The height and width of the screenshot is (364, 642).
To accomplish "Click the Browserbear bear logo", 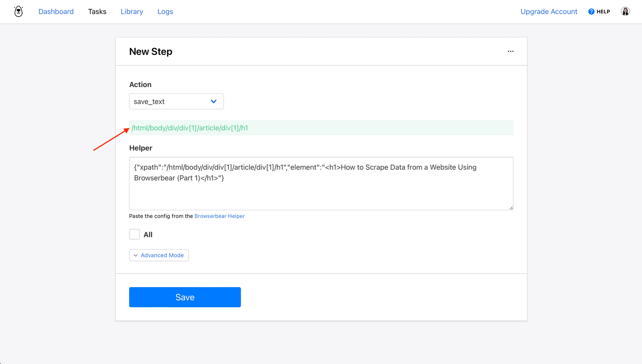I will pos(18,11).
